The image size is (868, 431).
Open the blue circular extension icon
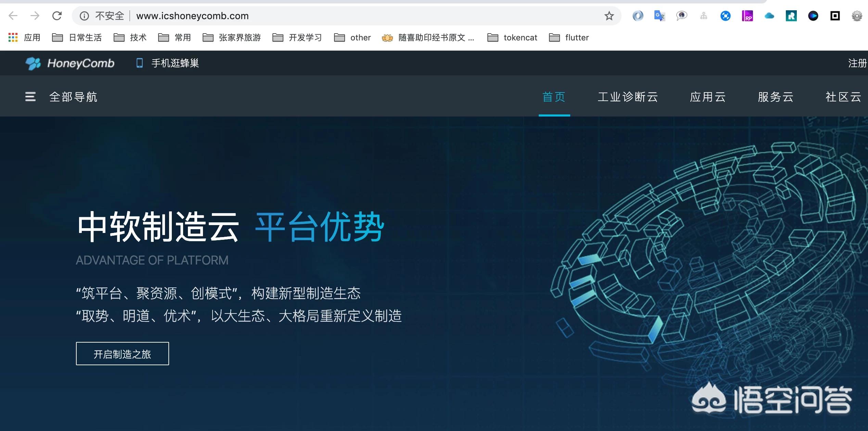tap(725, 16)
